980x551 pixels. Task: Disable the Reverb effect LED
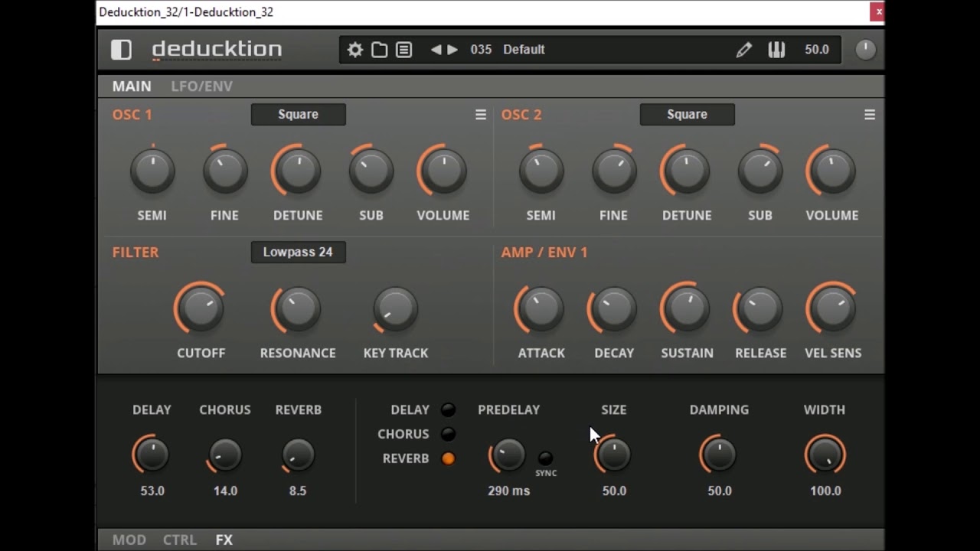pos(449,458)
